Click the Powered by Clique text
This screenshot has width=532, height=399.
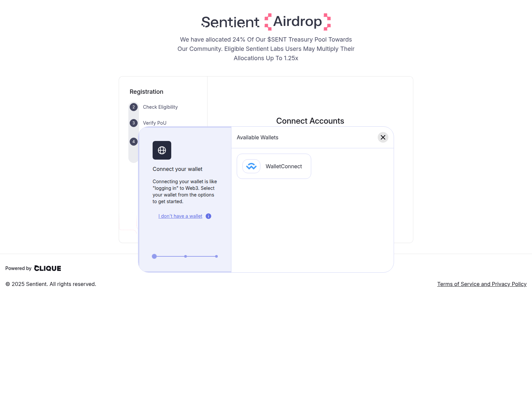click(x=18, y=268)
